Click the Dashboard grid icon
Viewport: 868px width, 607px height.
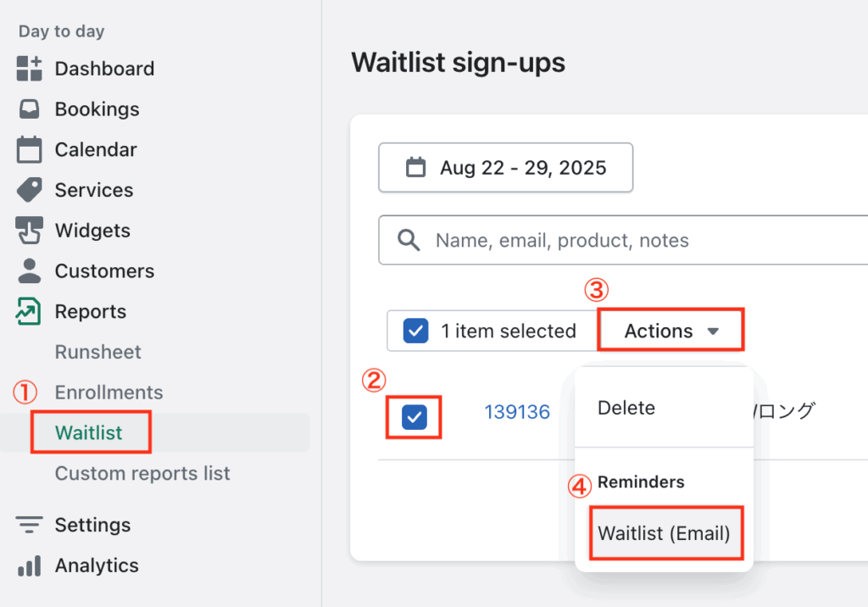(x=30, y=69)
